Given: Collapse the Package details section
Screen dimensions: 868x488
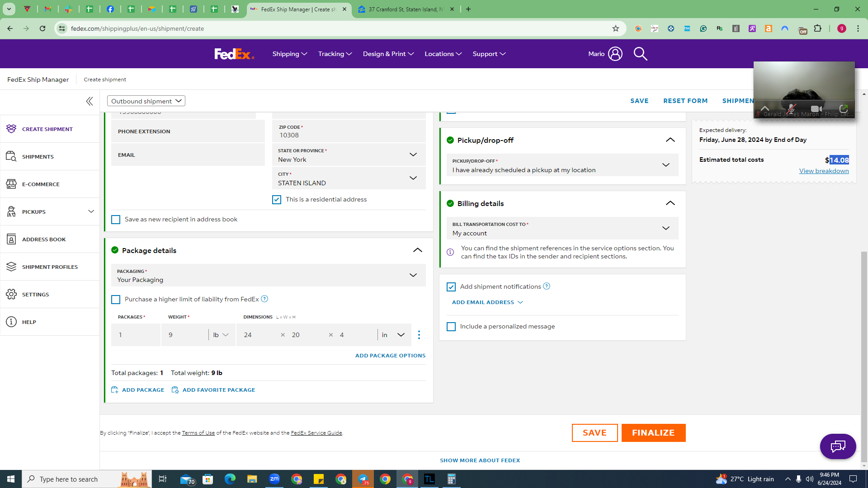Looking at the screenshot, I should (x=418, y=250).
